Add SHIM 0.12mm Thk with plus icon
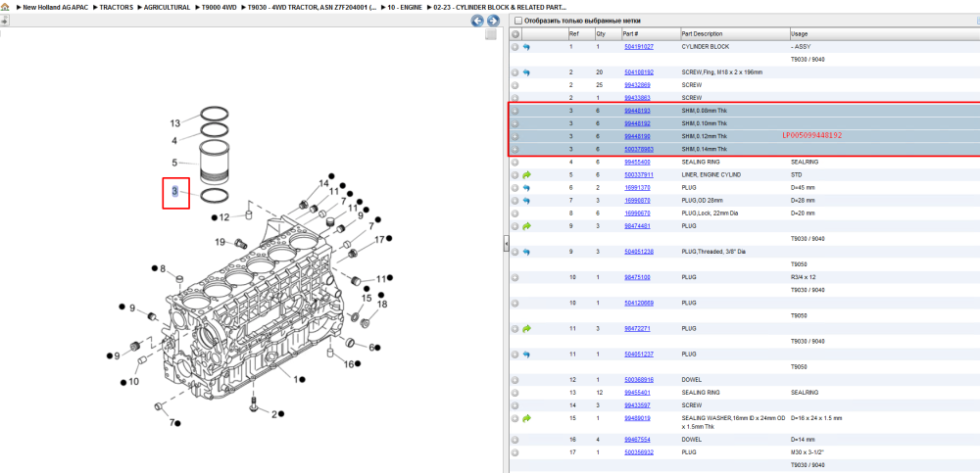This screenshot has width=980, height=473. click(515, 136)
